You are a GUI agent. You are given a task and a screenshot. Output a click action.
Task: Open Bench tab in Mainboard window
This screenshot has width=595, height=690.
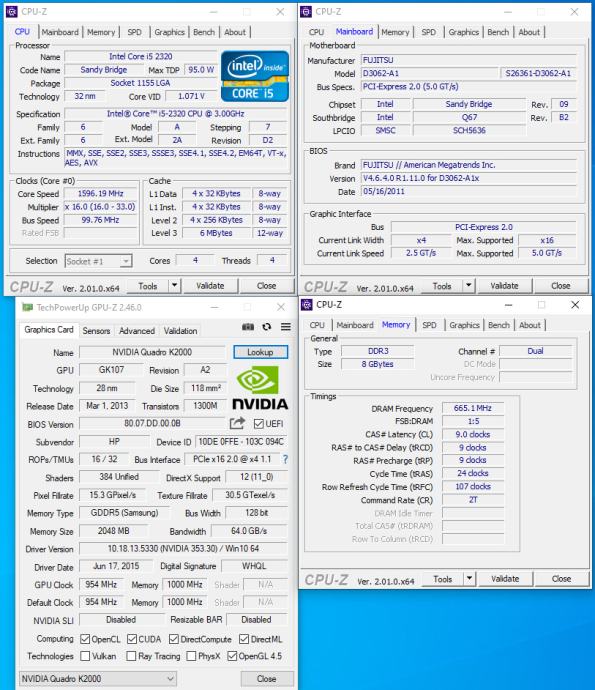[498, 32]
